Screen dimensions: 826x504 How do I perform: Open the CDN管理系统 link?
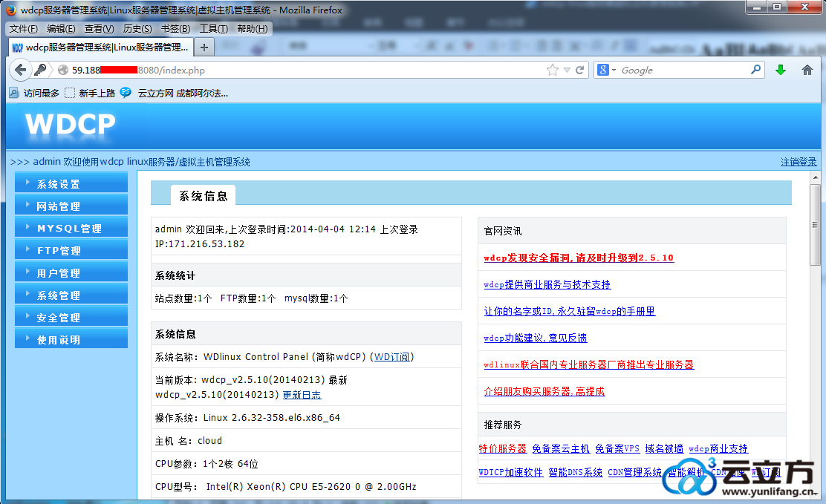tap(634, 472)
